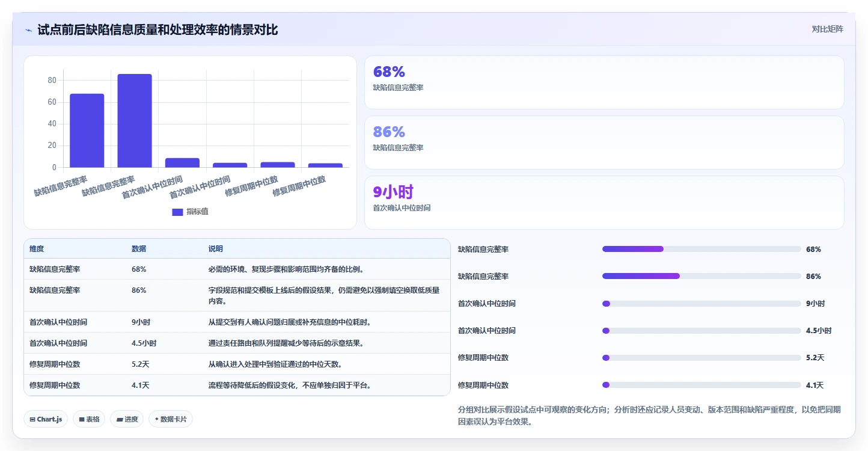Click the 对比矩阵 label in the header

827,29
